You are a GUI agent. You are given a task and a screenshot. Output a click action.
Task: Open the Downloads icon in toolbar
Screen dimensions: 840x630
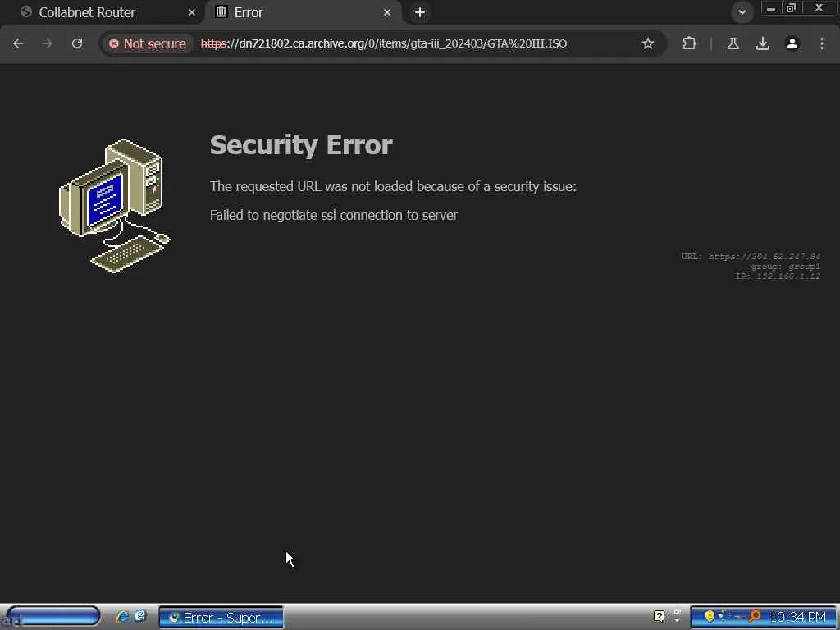(x=763, y=43)
